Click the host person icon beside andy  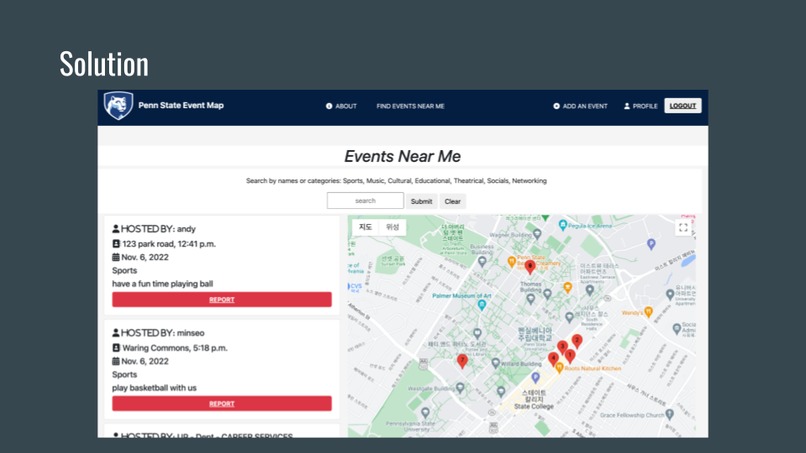click(116, 228)
